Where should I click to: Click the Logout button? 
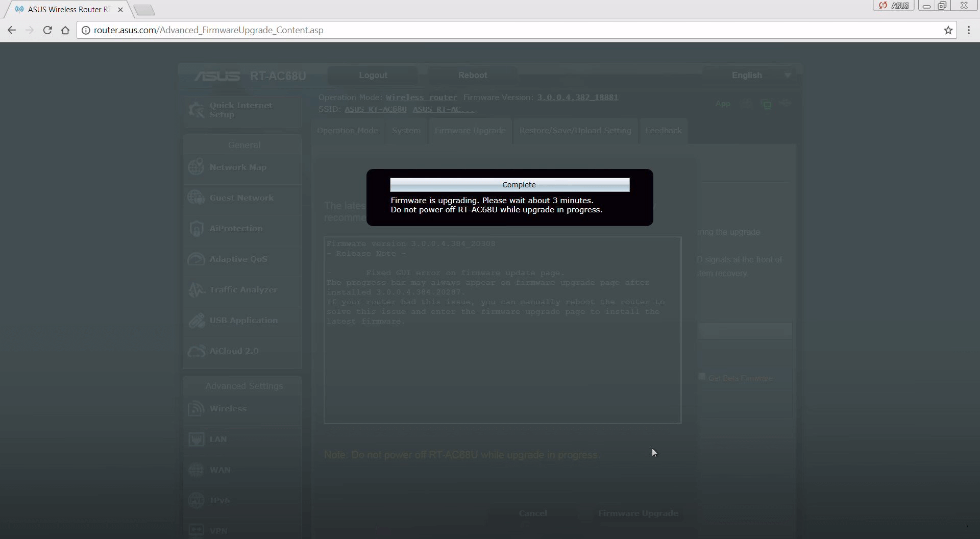[x=373, y=76]
